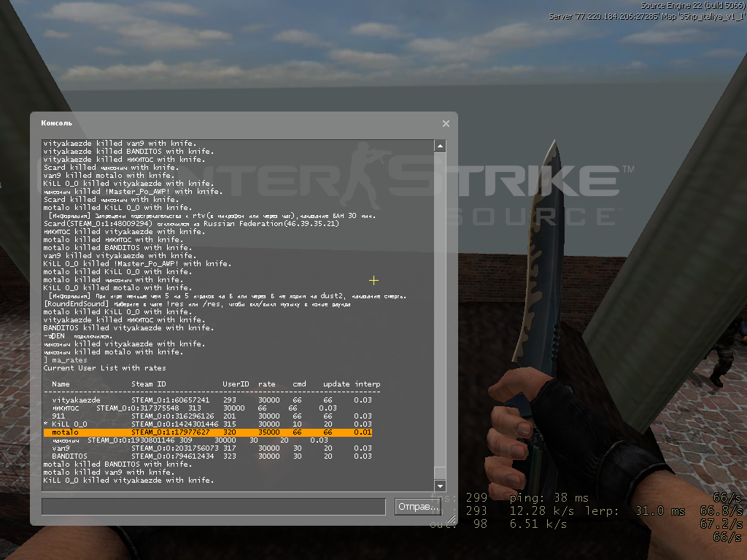Click the 'UserID' column header

pos(236,384)
